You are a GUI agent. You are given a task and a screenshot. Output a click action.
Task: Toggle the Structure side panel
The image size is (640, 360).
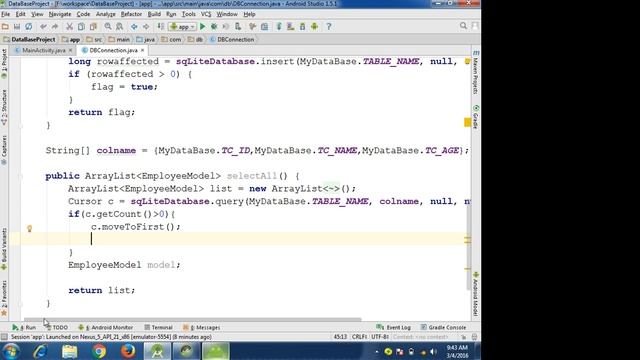[x=4, y=107]
